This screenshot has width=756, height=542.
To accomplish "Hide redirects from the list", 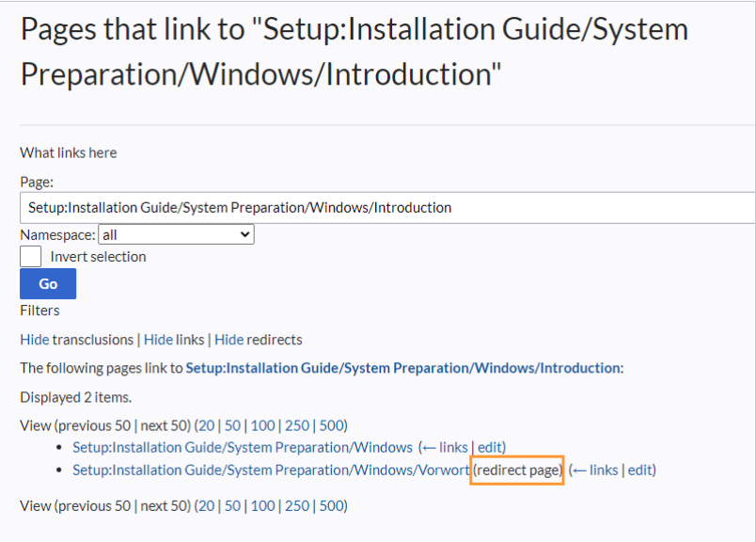I will (x=228, y=340).
